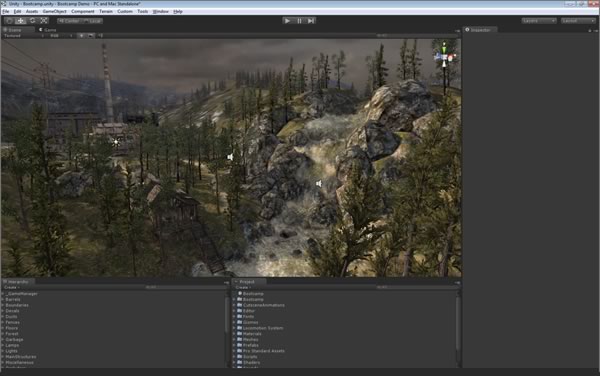Select Floors in Hierarchy
600x376 pixels.
click(x=11, y=328)
